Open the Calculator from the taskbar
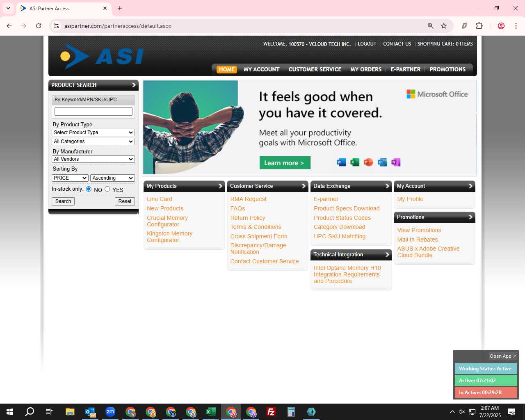Viewport: 525px width, 420px height. coord(291,412)
